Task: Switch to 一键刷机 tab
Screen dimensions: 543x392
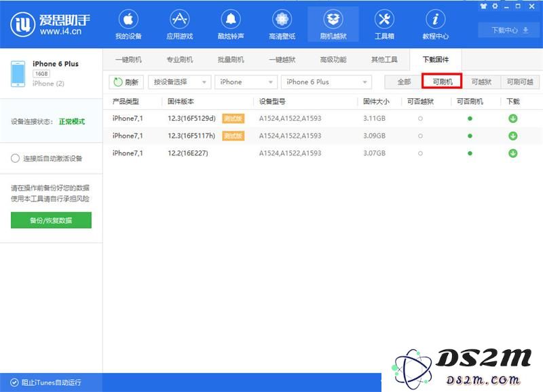Action: [128, 60]
